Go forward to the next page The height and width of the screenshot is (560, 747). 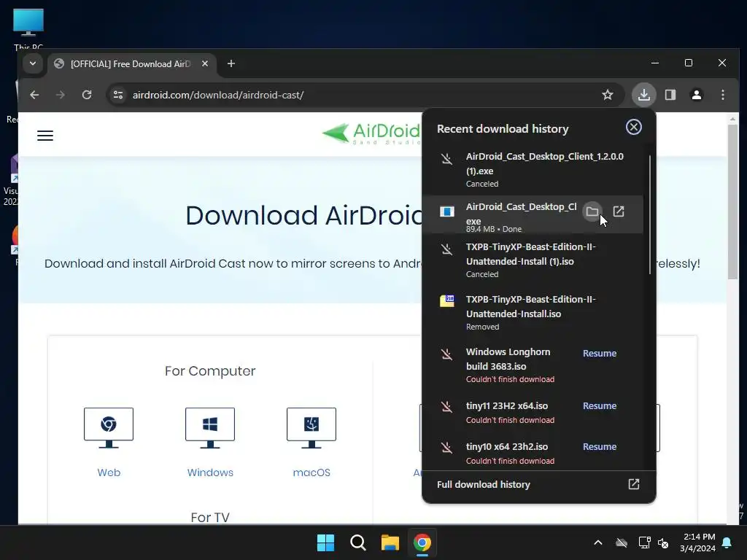[61, 95]
